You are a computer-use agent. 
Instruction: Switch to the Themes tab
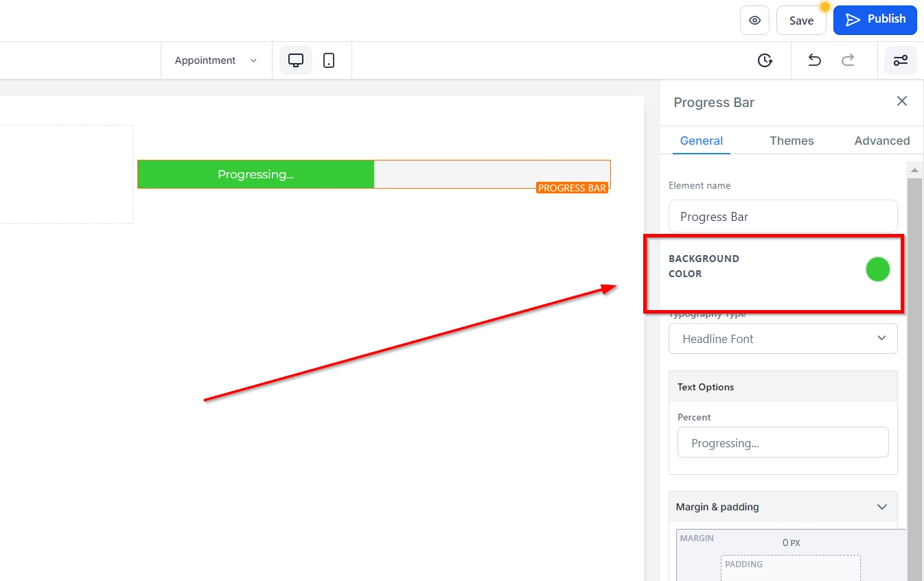pyautogui.click(x=792, y=141)
